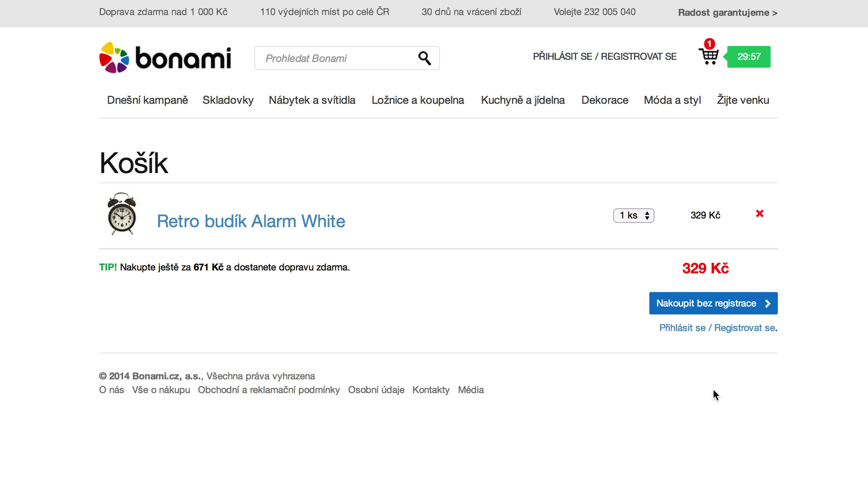Open Retro budík Alarm White product link
The image size is (868, 489).
point(251,221)
